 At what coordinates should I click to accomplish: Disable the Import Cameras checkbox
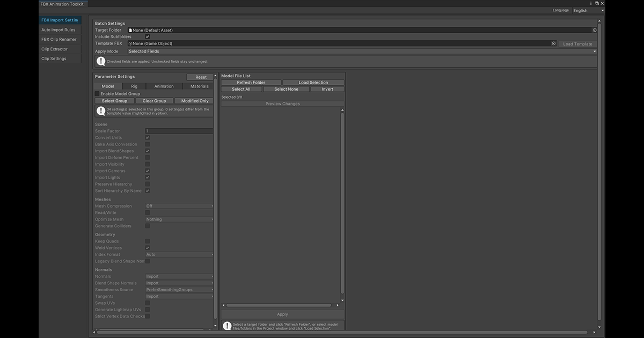148,171
